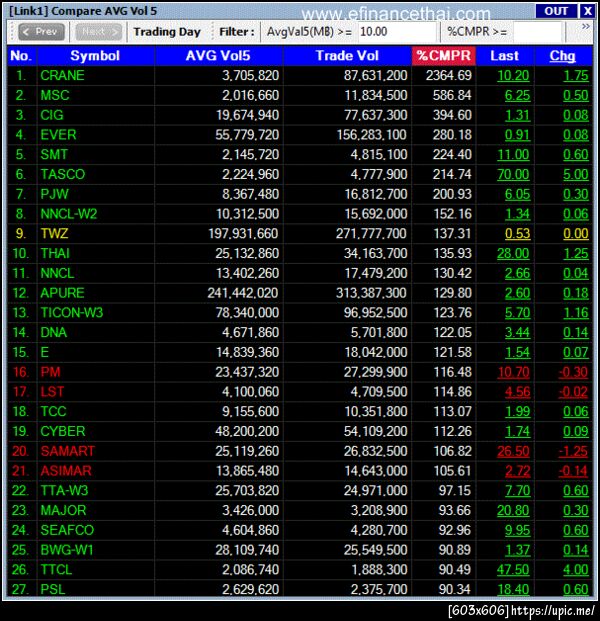Viewport: 600px width, 621px height.
Task: Click the OUT button in title bar
Action: point(556,11)
